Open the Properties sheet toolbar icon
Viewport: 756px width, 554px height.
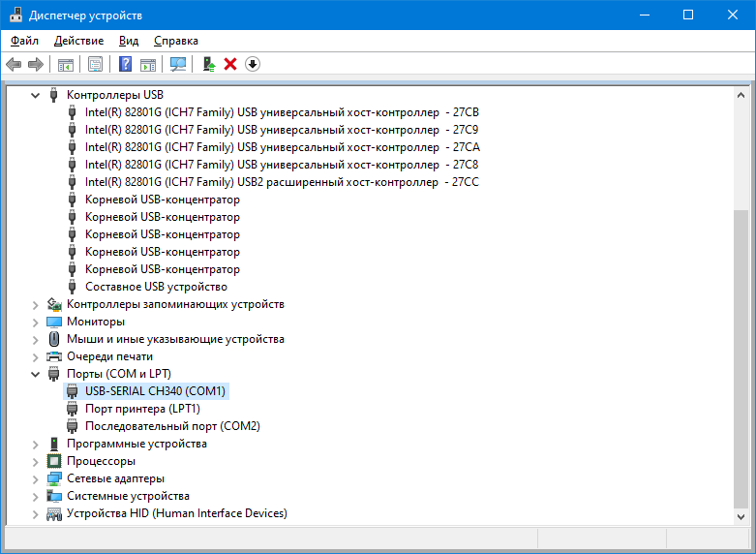pos(95,64)
